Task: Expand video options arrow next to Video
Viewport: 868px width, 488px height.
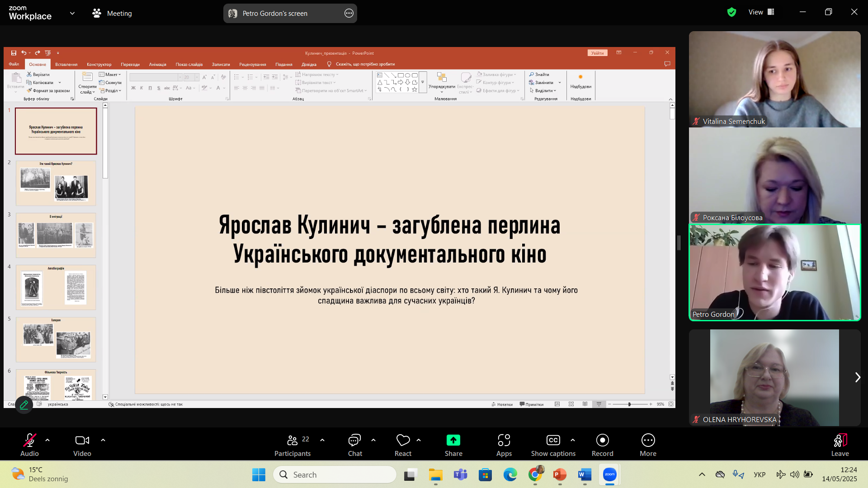Action: coord(103,440)
